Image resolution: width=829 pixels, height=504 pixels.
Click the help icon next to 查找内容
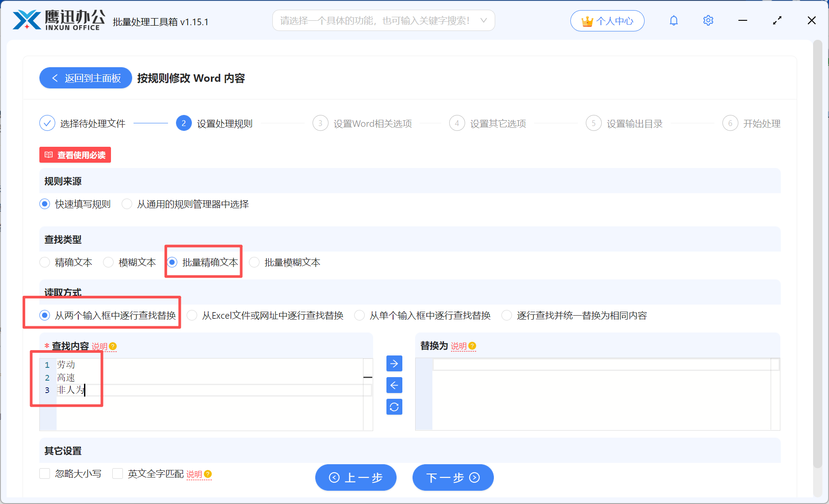113,346
